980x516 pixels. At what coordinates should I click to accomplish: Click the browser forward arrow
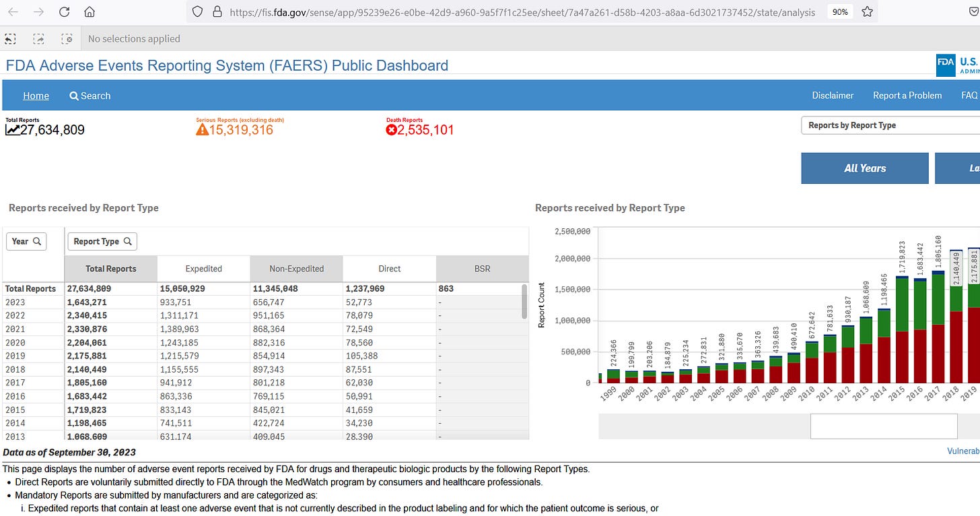click(x=38, y=12)
